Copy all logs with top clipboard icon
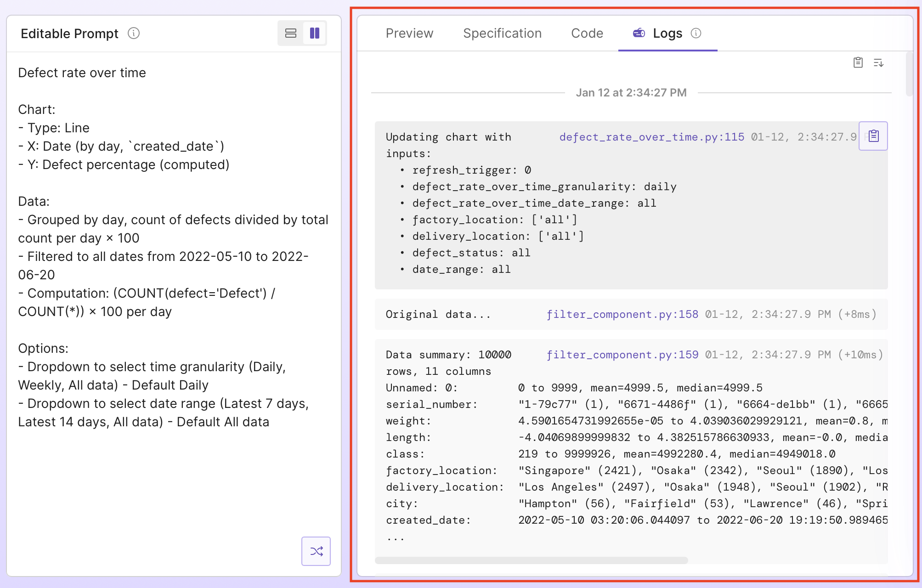The height and width of the screenshot is (588, 922). click(858, 62)
